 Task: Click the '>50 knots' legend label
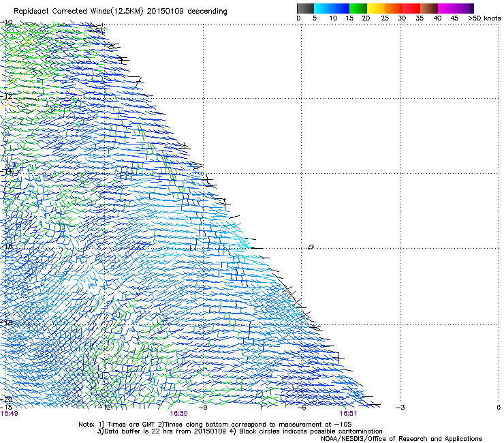484,18
